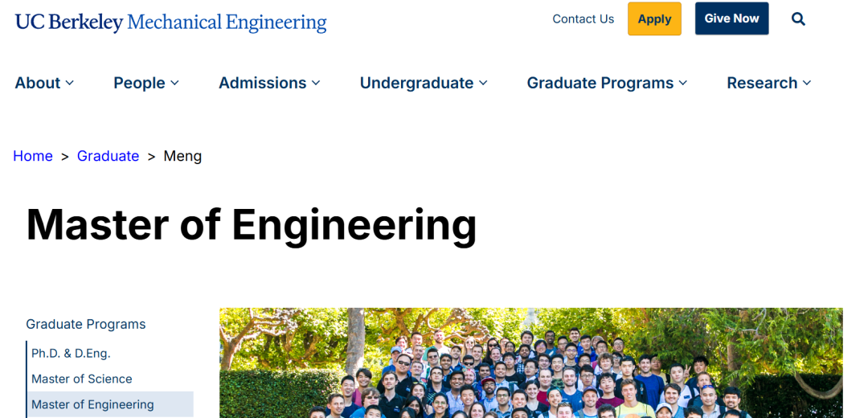Image resolution: width=868 pixels, height=418 pixels.
Task: Click the Give Now button
Action: point(732,18)
